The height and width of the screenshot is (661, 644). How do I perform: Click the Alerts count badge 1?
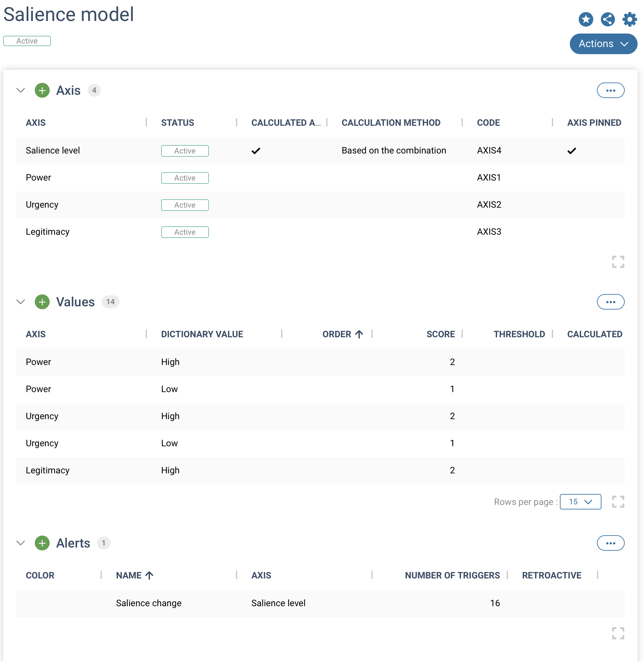(103, 543)
